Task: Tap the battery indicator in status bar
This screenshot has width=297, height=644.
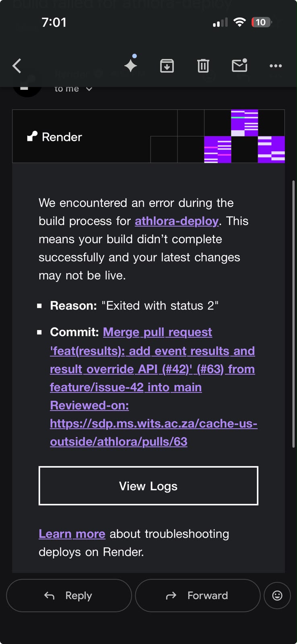Action: [x=262, y=22]
